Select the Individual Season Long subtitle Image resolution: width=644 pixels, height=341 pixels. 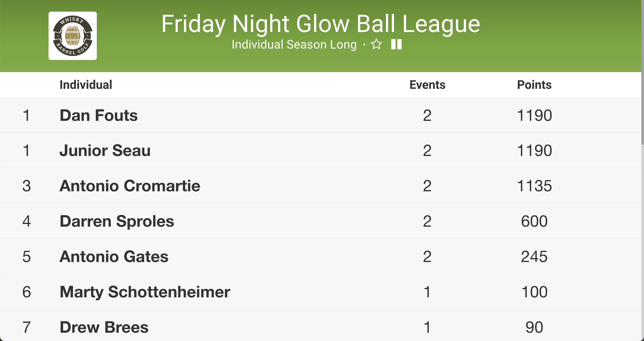pos(294,45)
